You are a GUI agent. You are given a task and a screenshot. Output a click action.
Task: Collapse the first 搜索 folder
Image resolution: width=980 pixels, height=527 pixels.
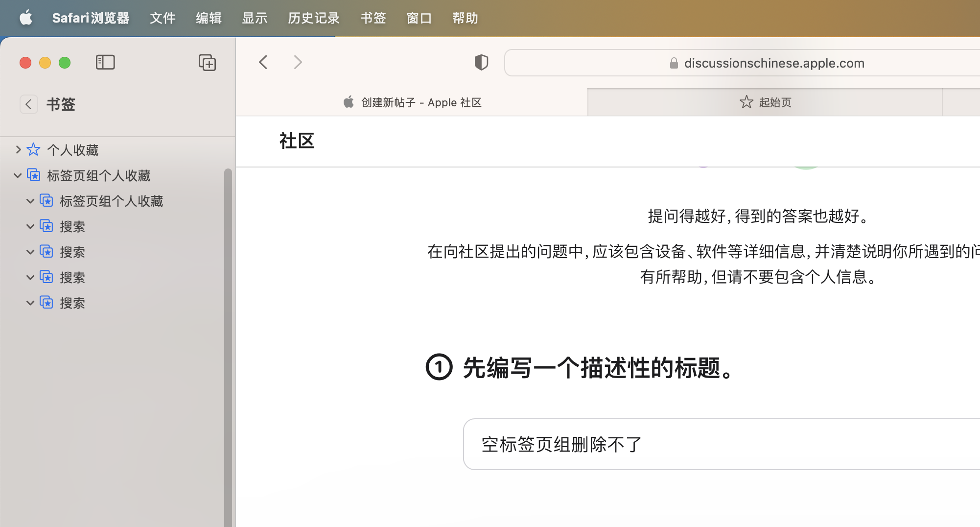[30, 226]
